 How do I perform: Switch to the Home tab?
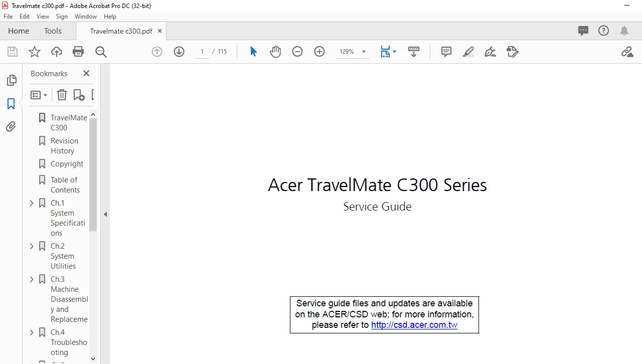pos(19,31)
